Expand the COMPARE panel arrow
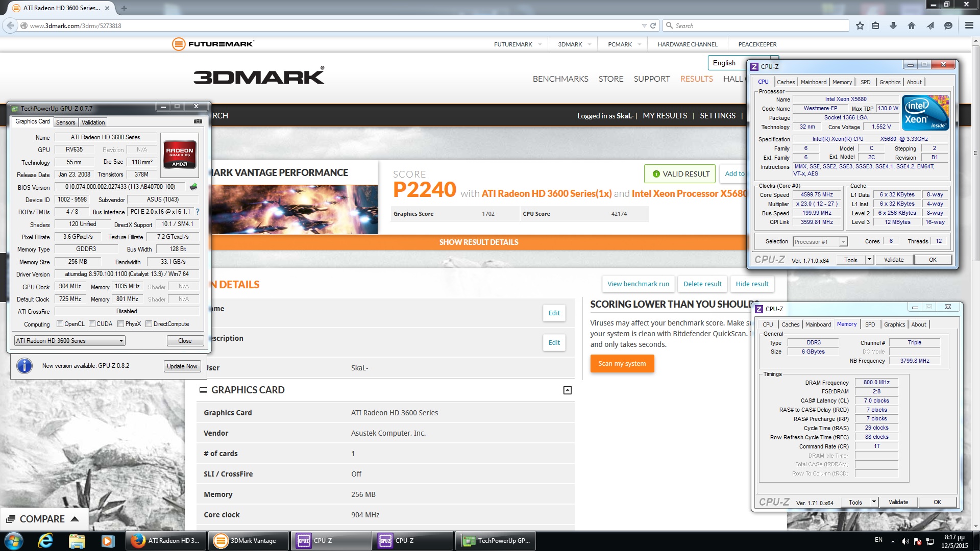The image size is (980, 551). tap(75, 519)
